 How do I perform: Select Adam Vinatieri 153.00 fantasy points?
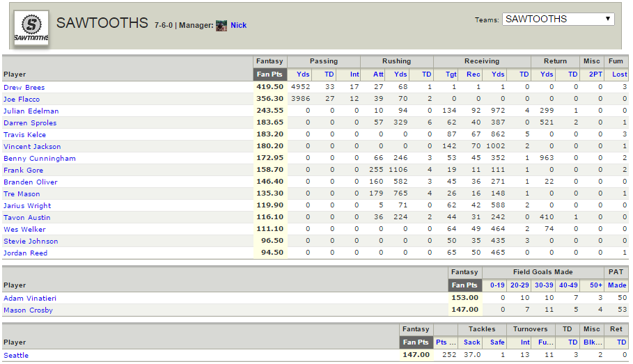point(464,298)
